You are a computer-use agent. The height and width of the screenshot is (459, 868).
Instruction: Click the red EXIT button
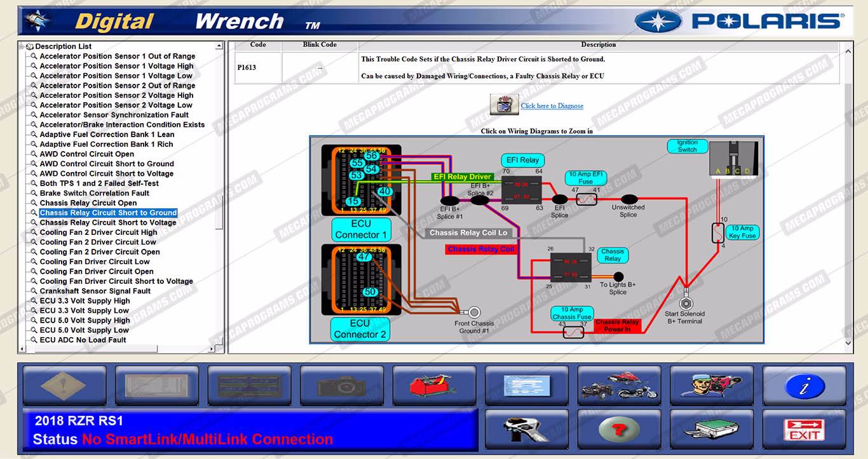tap(804, 430)
